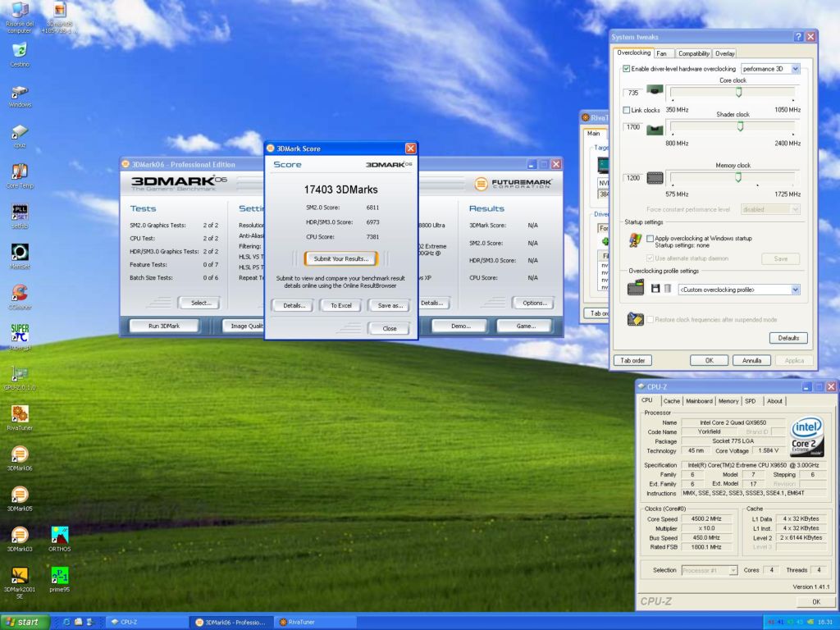
Task: Close the 3DMark Score dialog with Close button
Action: [390, 328]
